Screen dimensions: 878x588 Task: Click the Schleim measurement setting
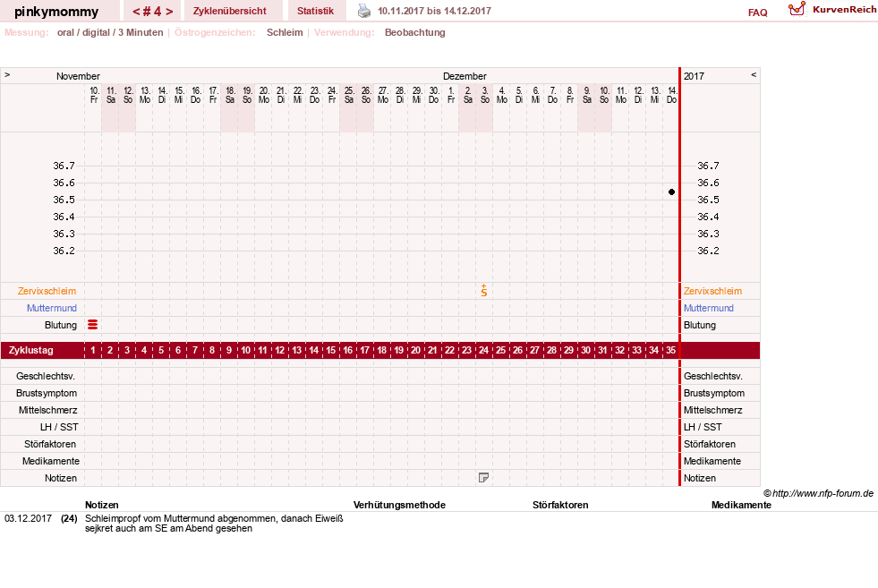[x=285, y=32]
